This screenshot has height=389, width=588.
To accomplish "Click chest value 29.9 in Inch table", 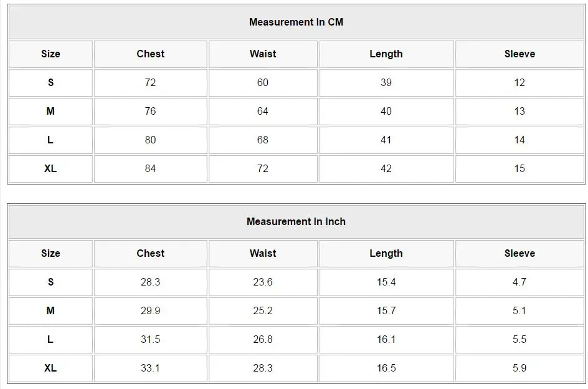I will [150, 311].
